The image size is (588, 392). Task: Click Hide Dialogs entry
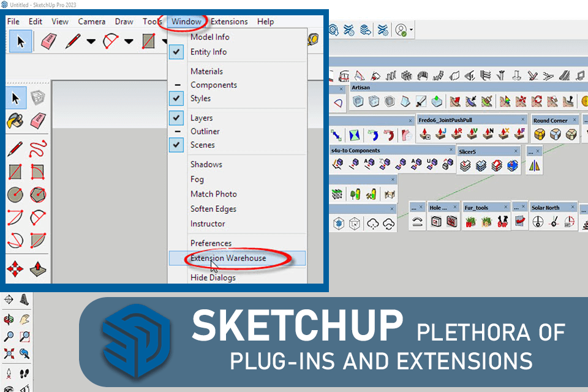click(213, 277)
